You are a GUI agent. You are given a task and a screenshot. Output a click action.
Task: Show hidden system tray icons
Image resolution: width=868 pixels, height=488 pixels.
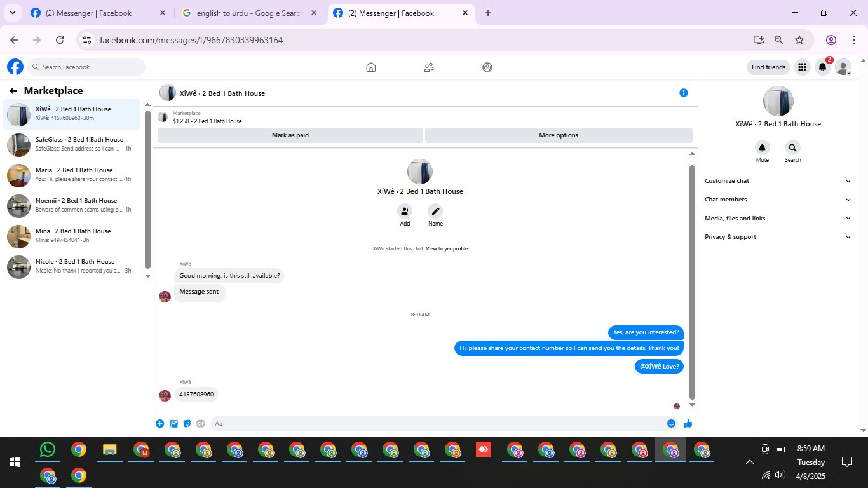coord(749,462)
